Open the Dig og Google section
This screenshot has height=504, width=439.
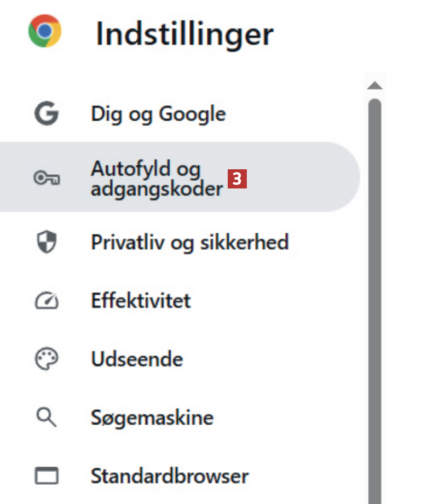click(x=158, y=114)
